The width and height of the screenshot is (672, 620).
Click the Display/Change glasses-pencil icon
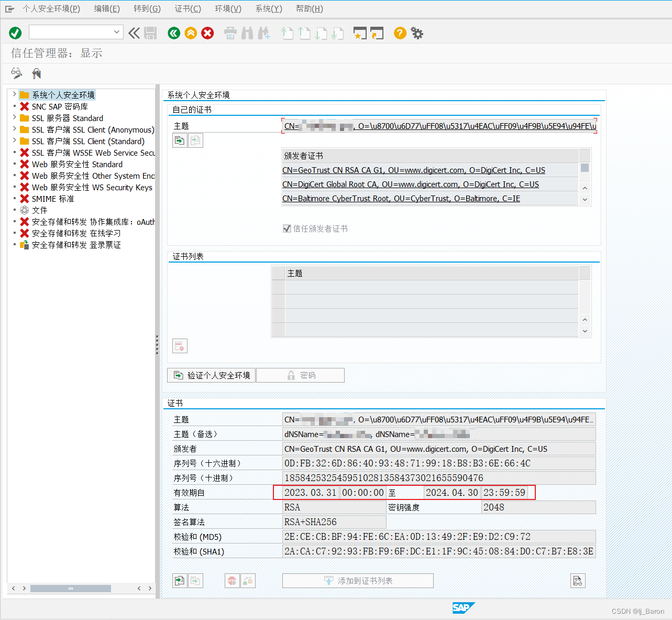point(17,73)
